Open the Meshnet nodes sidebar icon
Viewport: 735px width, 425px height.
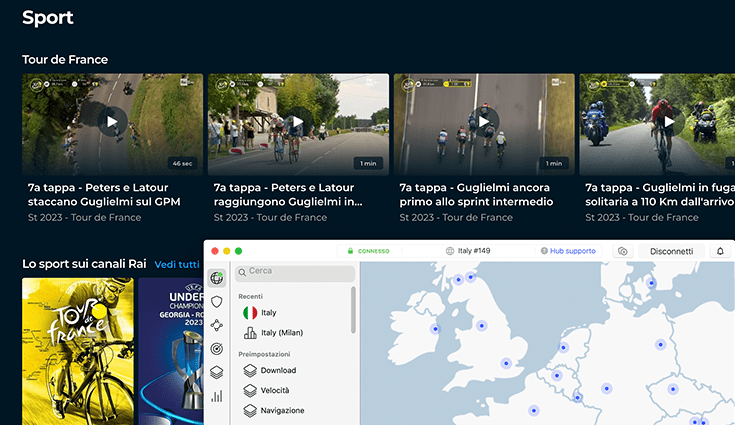pos(217,325)
